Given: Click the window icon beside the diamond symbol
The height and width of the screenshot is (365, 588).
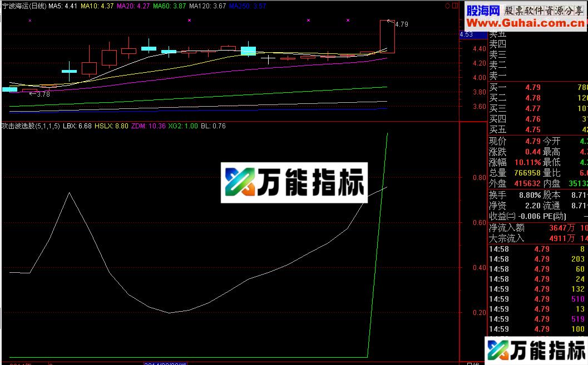Looking at the screenshot, I should coord(455,5).
